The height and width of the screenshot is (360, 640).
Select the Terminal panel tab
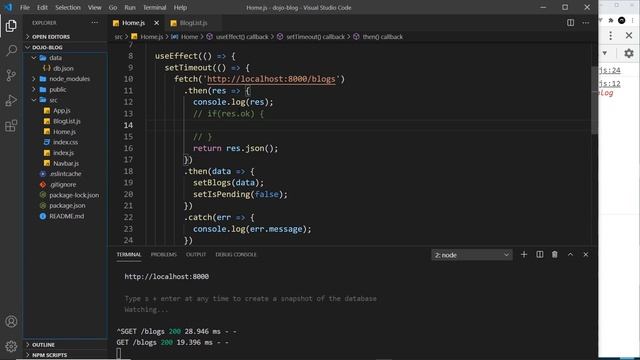click(129, 254)
